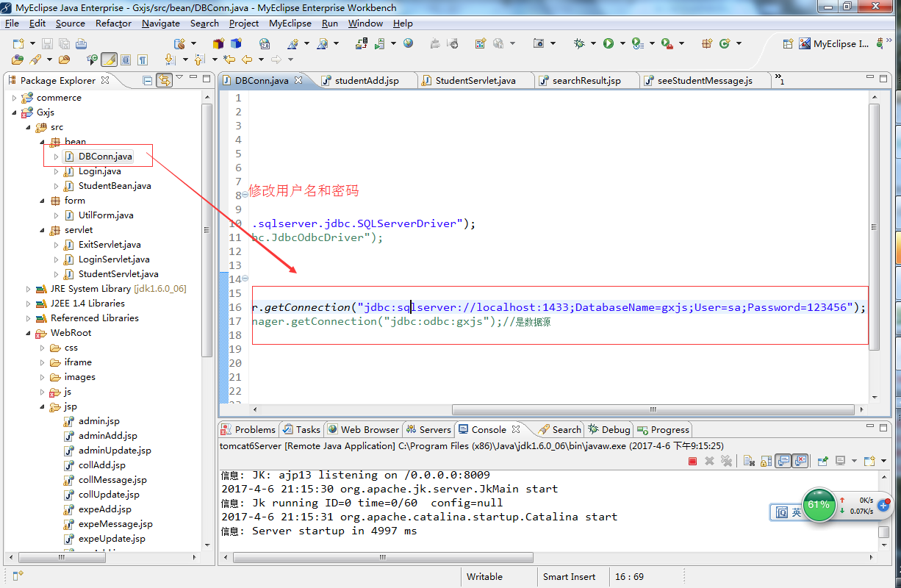901x588 pixels.
Task: Run the application with green play icon
Action: click(x=609, y=43)
